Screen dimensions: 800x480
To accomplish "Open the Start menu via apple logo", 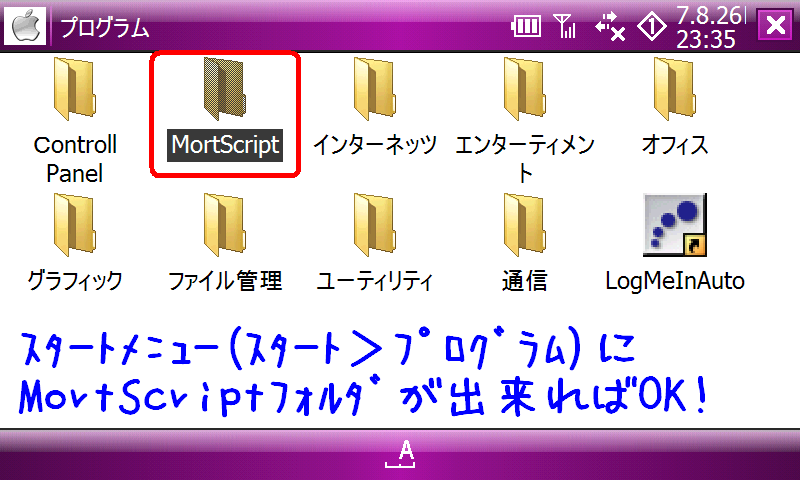I will point(25,26).
